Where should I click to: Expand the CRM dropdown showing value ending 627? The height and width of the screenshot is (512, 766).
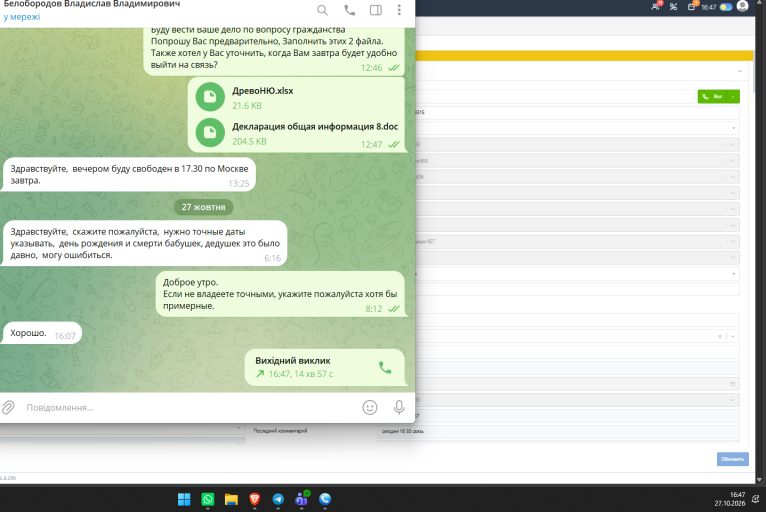pos(732,241)
